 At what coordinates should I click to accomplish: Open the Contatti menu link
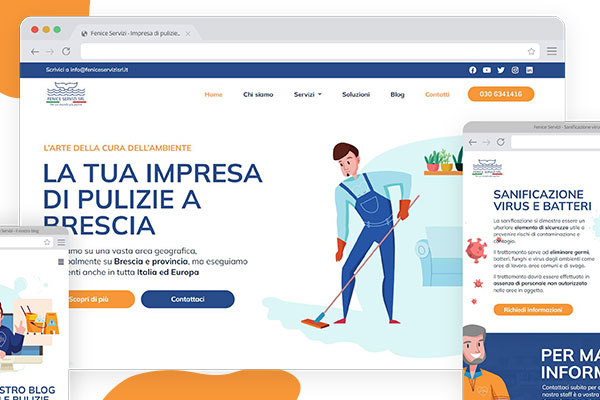pos(437,94)
